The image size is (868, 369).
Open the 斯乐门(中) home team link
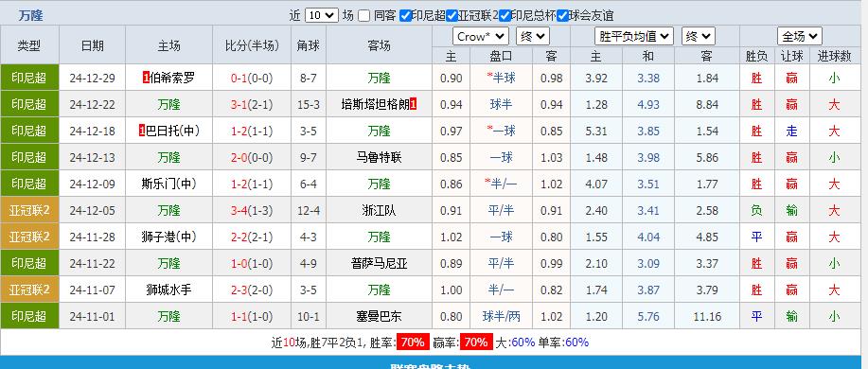click(168, 184)
